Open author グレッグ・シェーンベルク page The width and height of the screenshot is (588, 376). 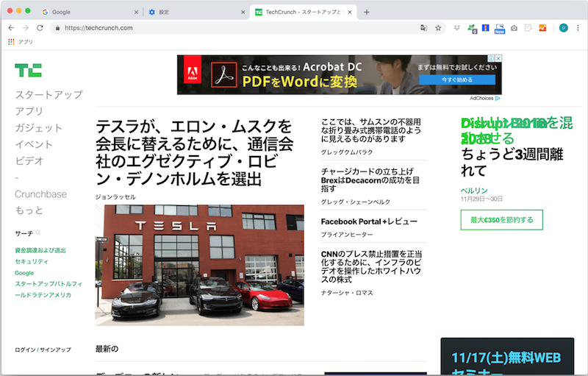pos(356,202)
